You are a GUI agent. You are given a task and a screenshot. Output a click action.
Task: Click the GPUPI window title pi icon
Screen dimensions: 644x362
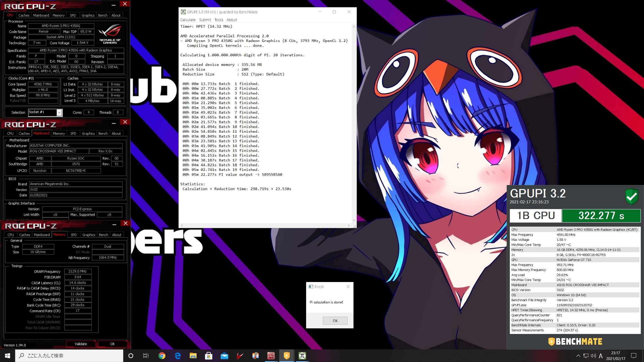183,12
